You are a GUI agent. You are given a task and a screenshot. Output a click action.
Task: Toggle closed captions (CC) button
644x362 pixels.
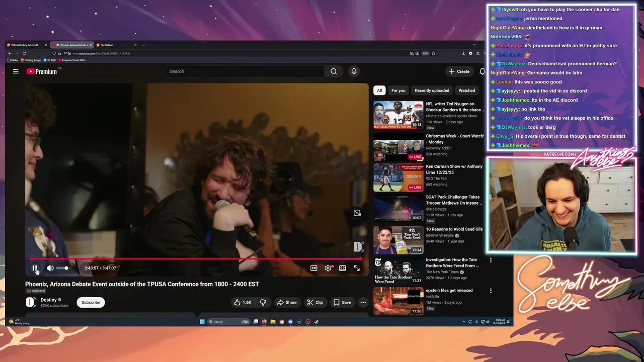pos(314,268)
